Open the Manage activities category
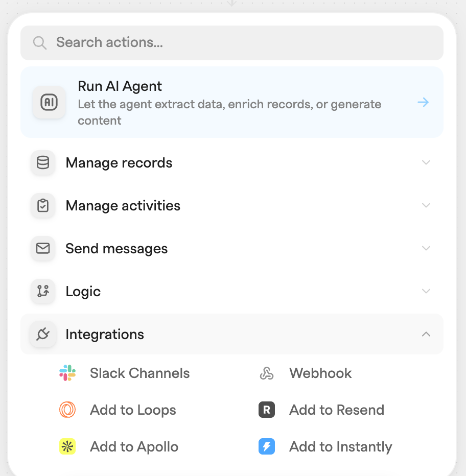The height and width of the screenshot is (476, 466). click(232, 205)
